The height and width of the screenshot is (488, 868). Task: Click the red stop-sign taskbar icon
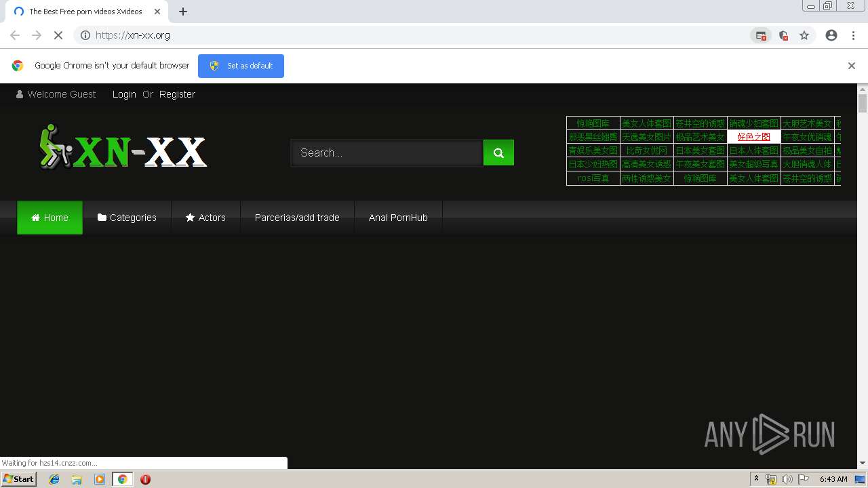pos(145,479)
